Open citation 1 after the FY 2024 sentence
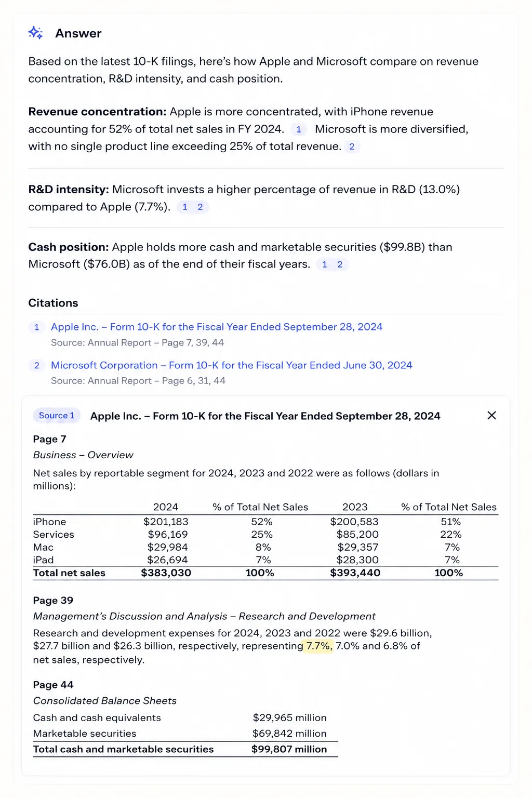This screenshot has height=798, width=532. coord(299,129)
